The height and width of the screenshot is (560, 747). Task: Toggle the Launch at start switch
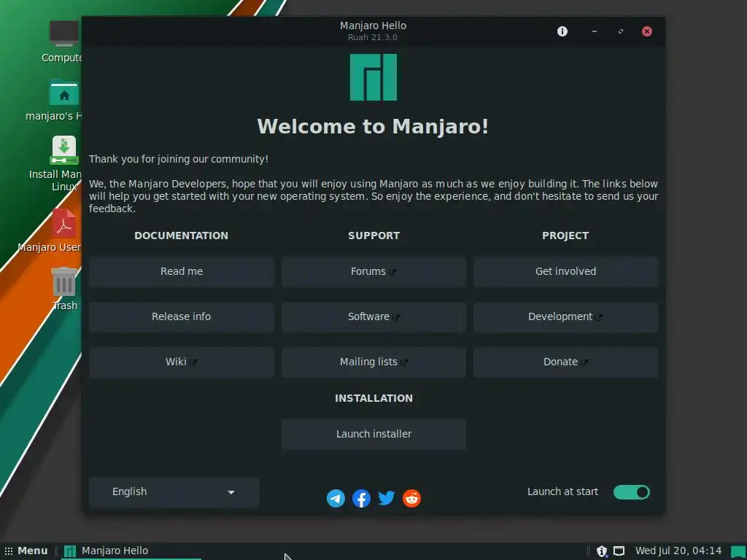pyautogui.click(x=631, y=492)
